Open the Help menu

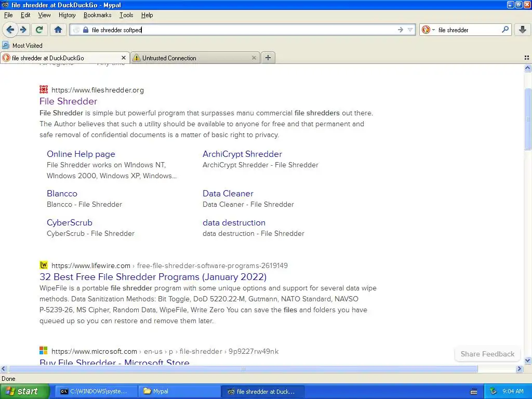(147, 15)
